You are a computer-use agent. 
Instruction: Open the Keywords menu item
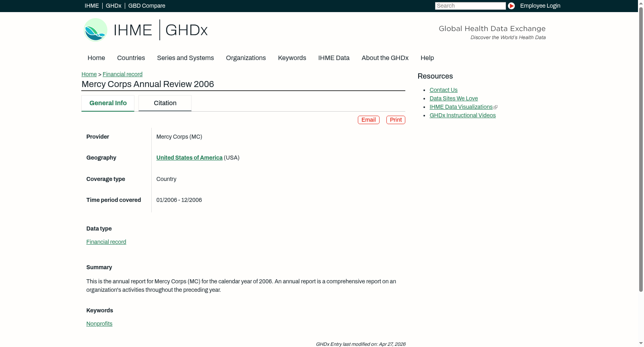coord(292,58)
